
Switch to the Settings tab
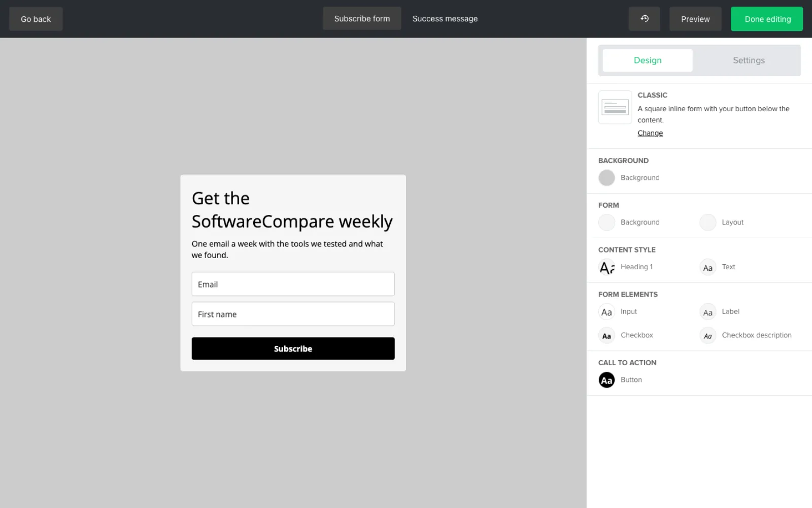749,60
